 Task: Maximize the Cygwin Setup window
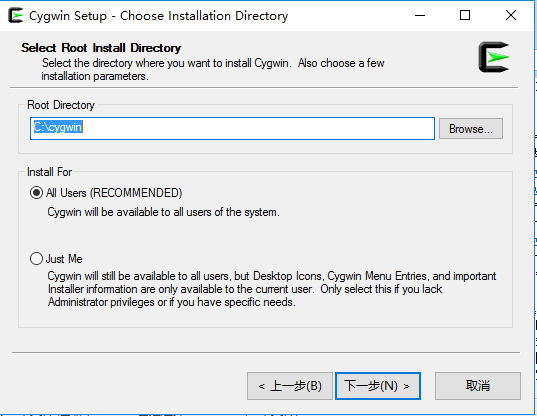pos(465,15)
